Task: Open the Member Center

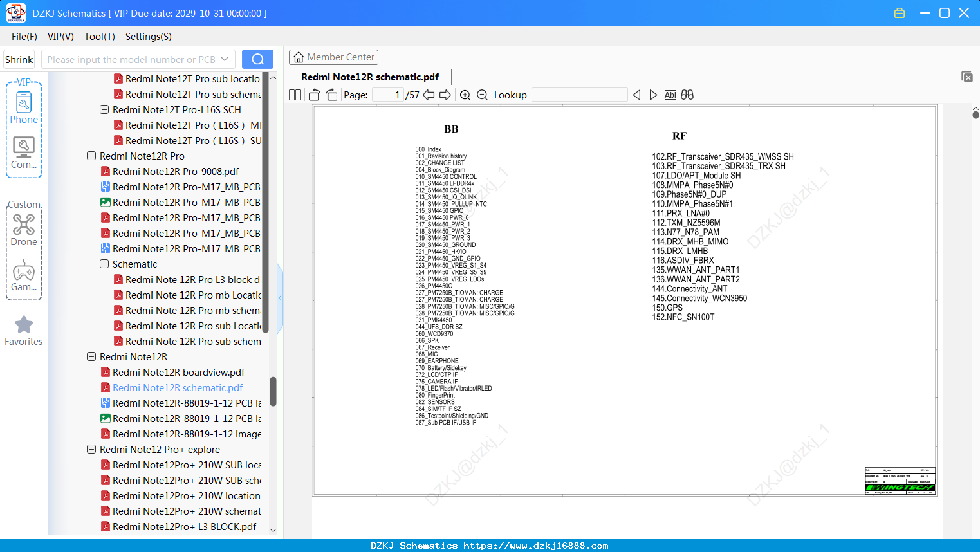Action: (x=333, y=57)
